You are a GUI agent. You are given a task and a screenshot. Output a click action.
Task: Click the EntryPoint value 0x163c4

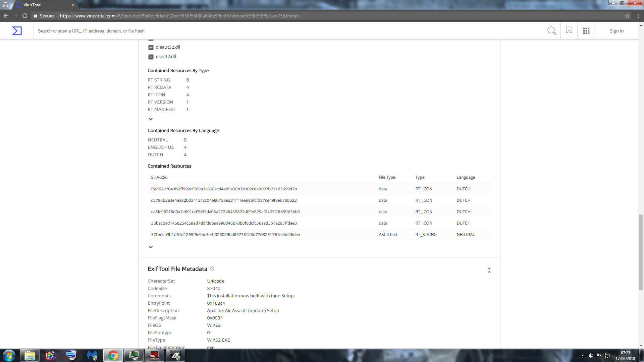[x=216, y=303]
